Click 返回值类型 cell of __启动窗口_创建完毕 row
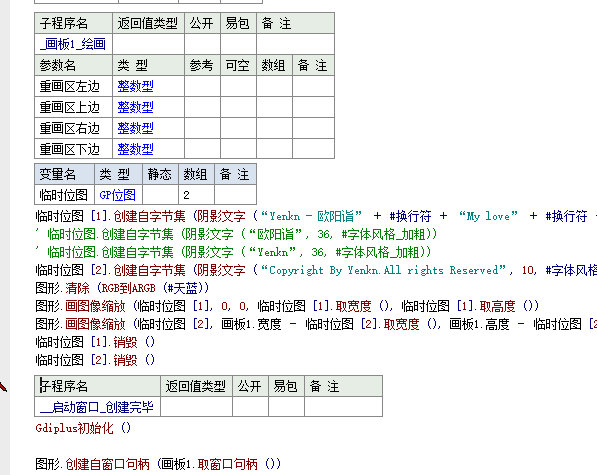 point(196,407)
